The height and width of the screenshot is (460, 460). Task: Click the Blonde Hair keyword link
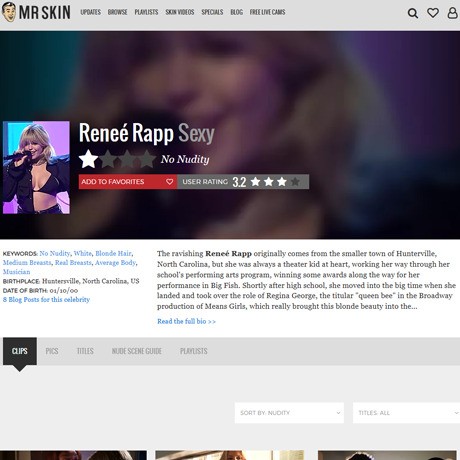click(x=113, y=253)
